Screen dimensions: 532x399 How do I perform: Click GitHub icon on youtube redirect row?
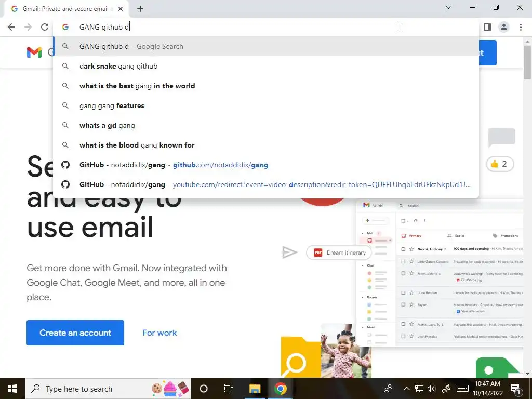tap(65, 184)
